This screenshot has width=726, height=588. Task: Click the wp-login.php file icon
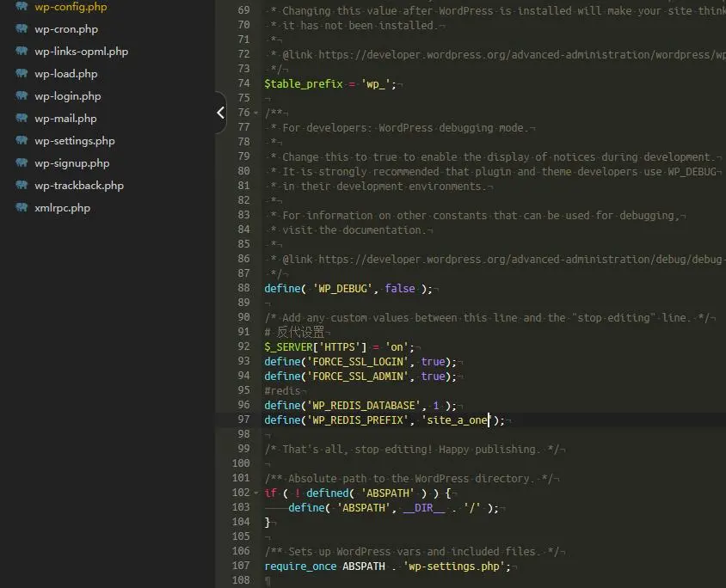click(x=22, y=95)
